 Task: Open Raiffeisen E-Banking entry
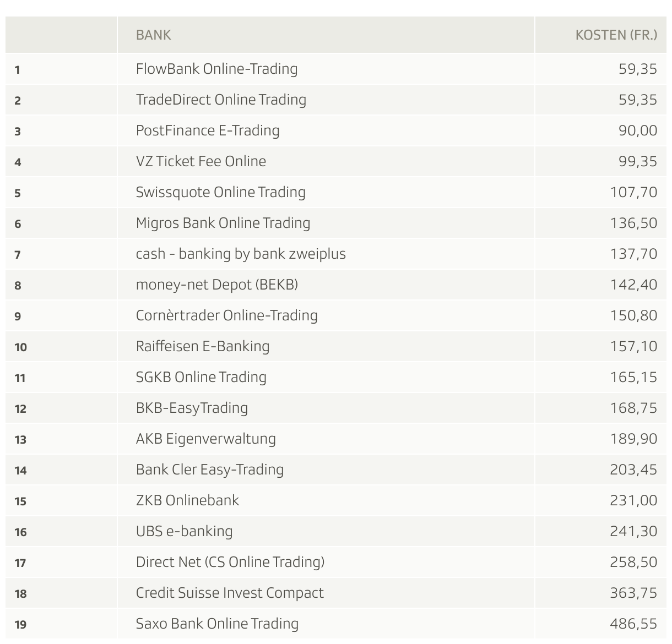point(203,346)
